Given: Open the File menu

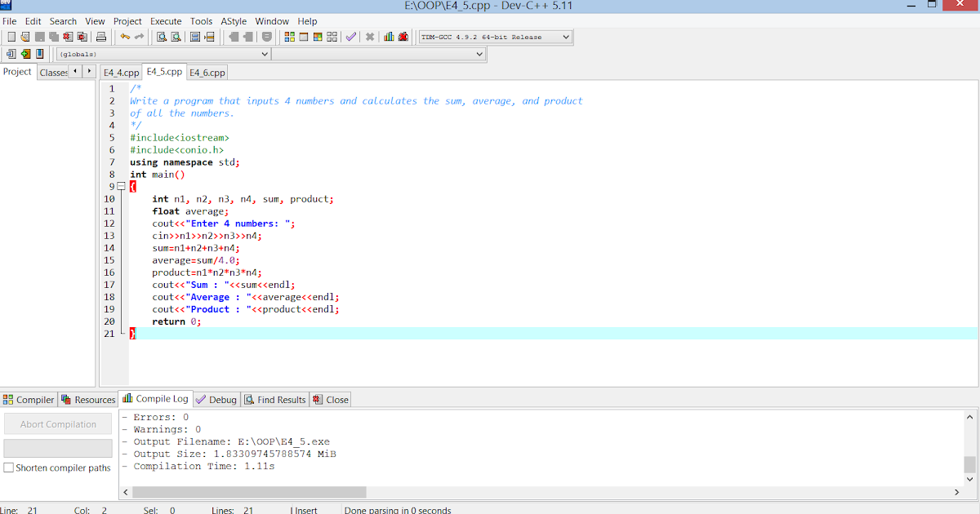Looking at the screenshot, I should [x=10, y=21].
